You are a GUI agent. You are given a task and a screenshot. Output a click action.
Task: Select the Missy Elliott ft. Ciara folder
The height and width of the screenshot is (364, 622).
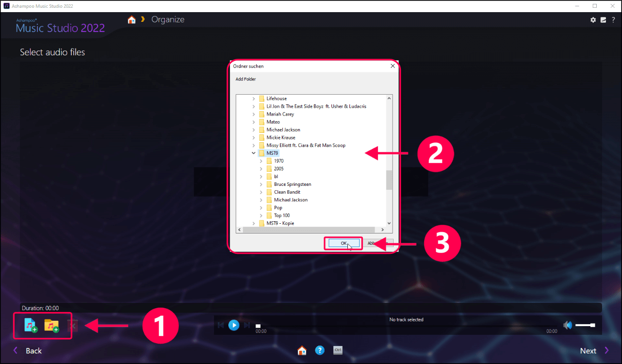pos(306,145)
